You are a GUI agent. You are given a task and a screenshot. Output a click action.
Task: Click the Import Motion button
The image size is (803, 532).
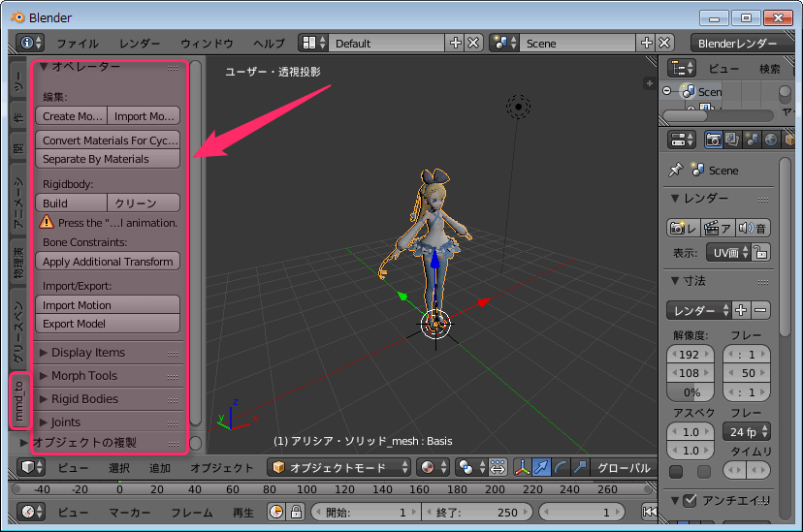[108, 305]
